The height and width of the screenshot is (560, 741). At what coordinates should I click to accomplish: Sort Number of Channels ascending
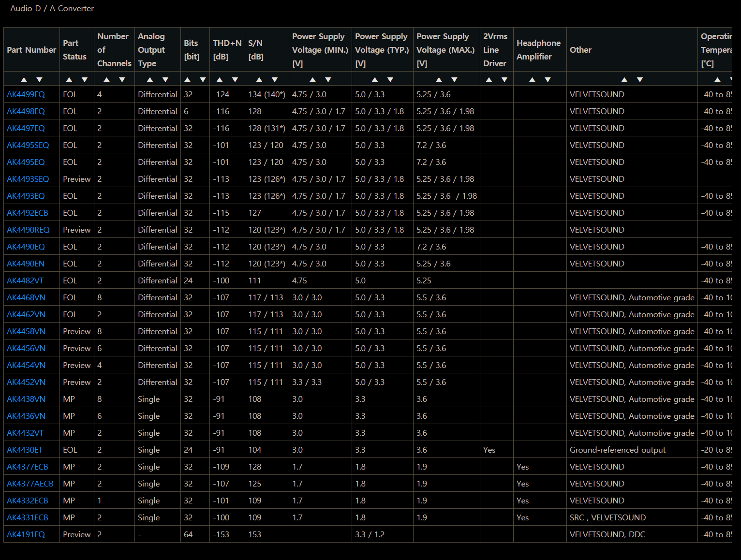pyautogui.click(x=106, y=80)
